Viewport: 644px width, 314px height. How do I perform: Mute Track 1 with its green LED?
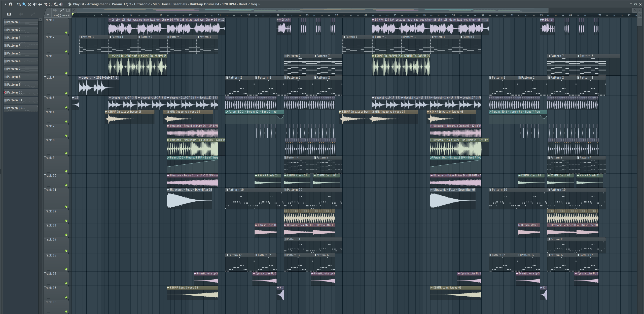tap(66, 33)
